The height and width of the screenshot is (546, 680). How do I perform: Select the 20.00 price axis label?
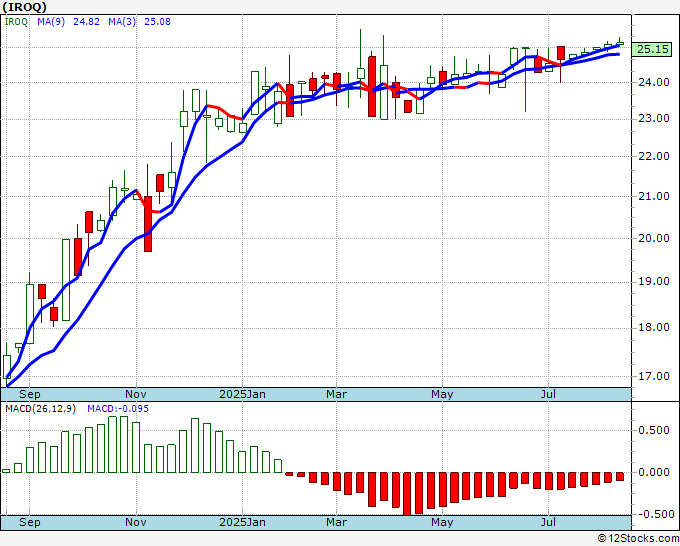[654, 238]
